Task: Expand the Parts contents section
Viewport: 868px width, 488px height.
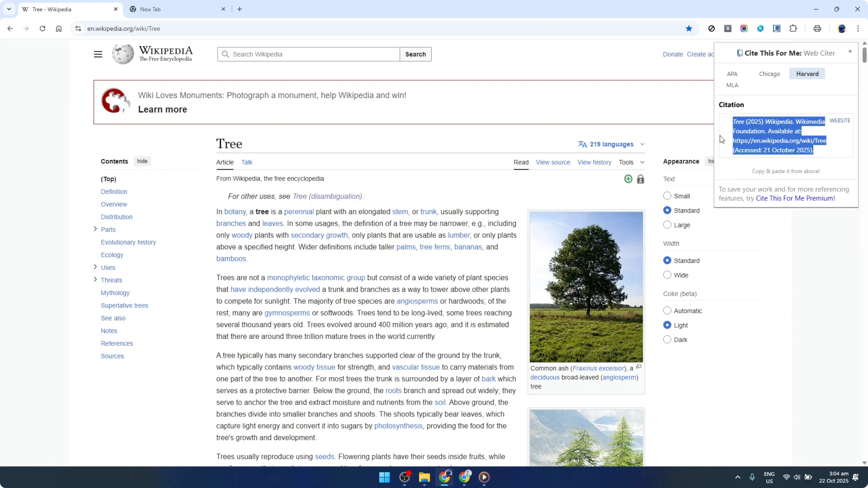Action: pos(95,229)
